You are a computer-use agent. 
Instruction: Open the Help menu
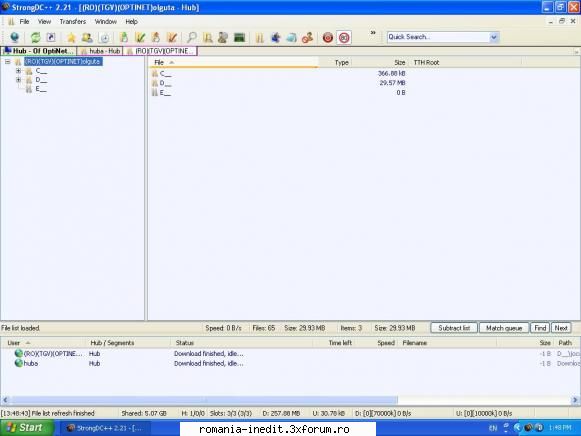(x=131, y=21)
